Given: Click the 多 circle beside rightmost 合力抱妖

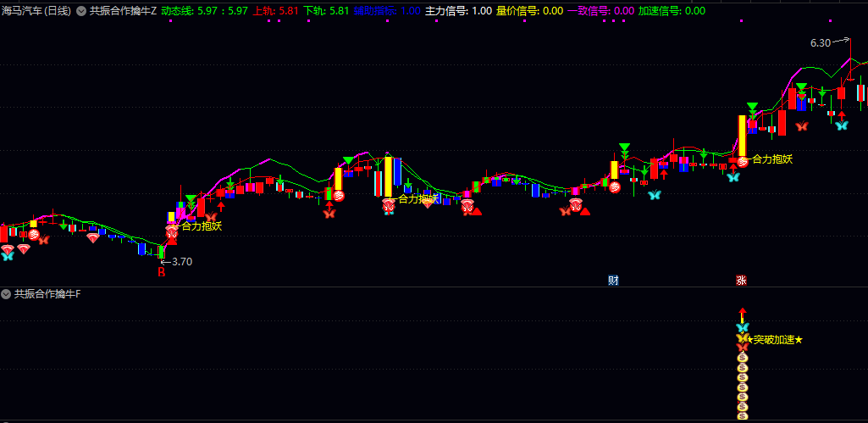Looking at the screenshot, I should coord(743,162).
